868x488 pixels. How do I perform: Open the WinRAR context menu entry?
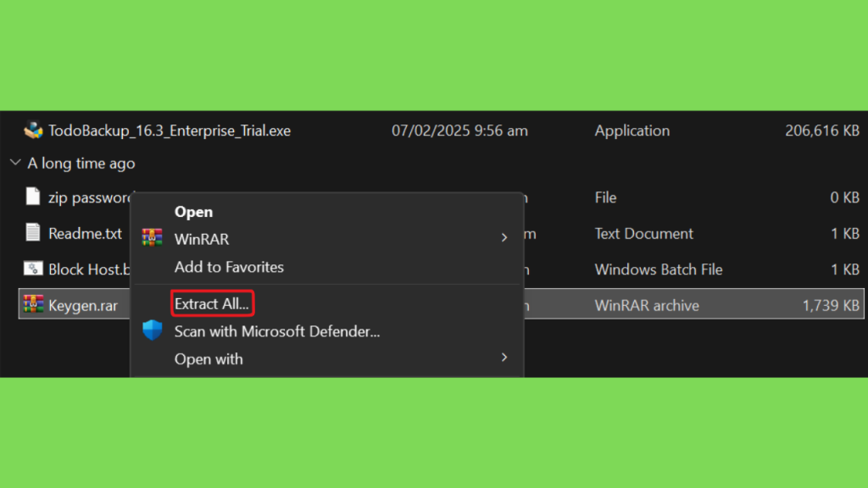tap(202, 239)
